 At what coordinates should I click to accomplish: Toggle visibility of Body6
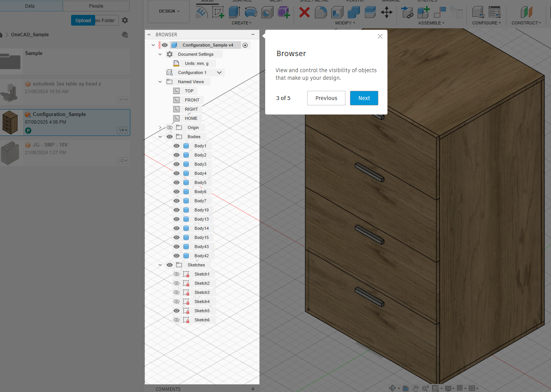[x=177, y=192]
